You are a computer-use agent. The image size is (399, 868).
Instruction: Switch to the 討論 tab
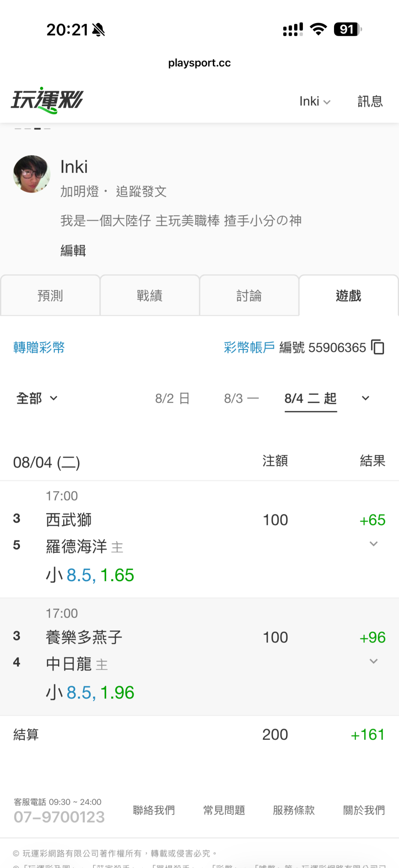[249, 295]
